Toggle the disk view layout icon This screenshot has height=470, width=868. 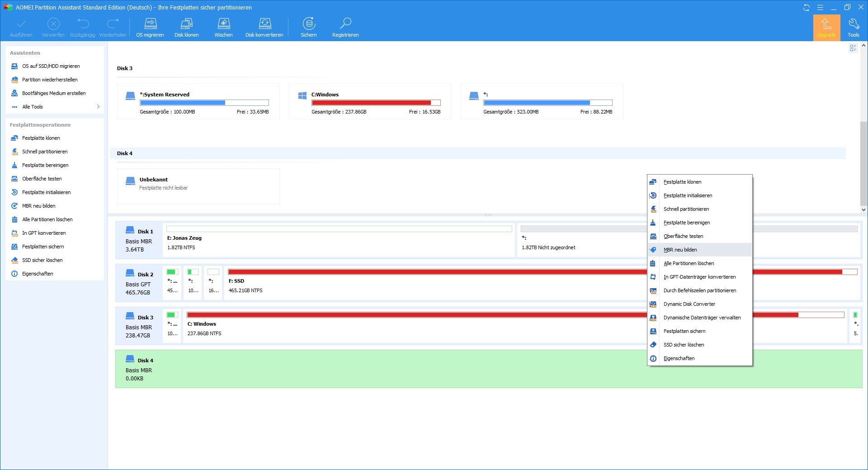click(x=853, y=48)
